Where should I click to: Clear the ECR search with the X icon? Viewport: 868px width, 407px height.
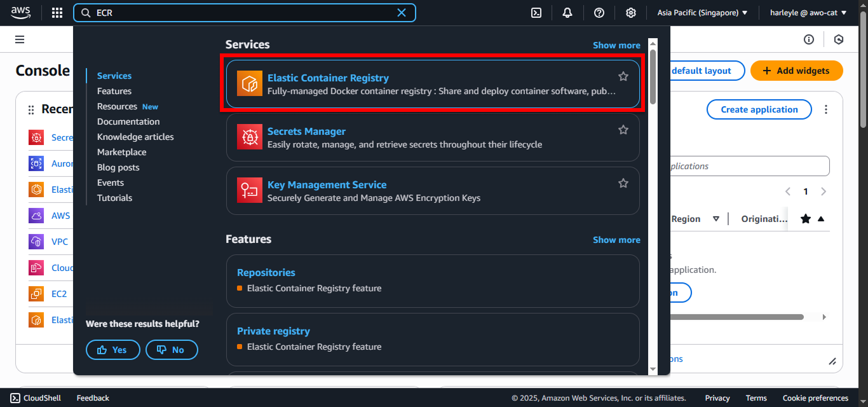pos(402,13)
